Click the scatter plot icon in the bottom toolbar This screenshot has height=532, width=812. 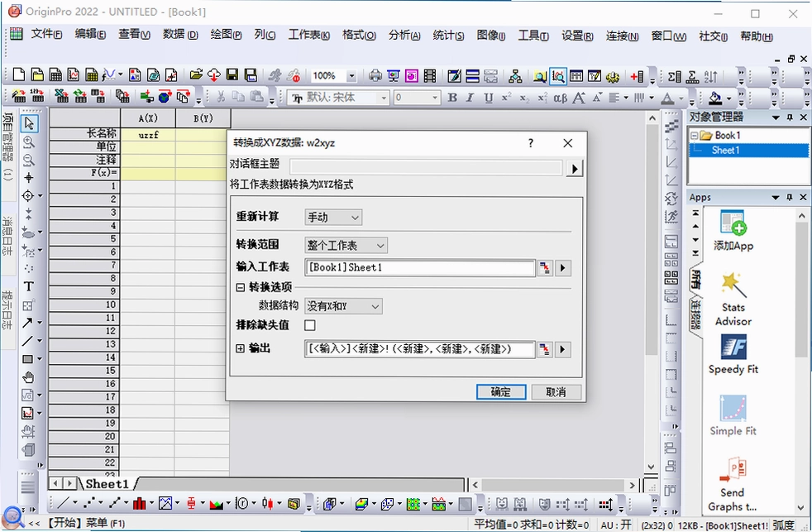89,503
